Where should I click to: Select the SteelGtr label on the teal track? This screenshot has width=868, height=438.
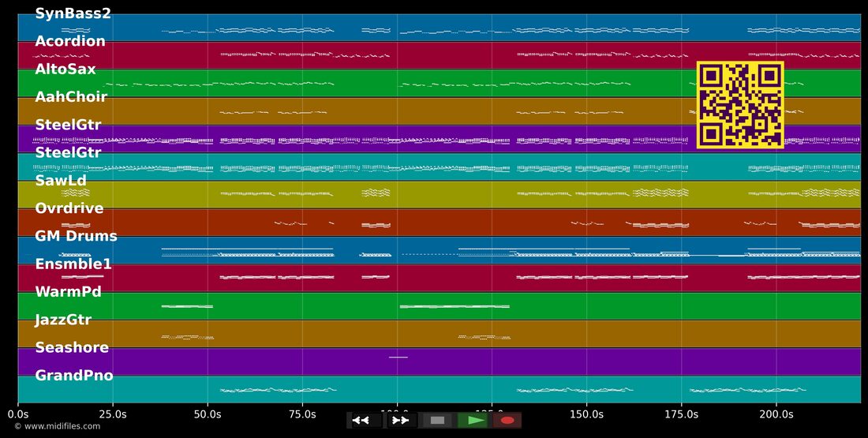click(x=68, y=152)
